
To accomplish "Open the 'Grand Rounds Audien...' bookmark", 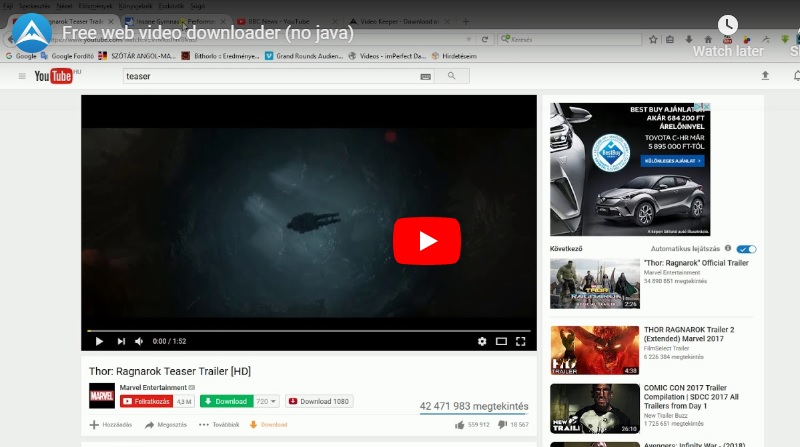I will 304,56.
